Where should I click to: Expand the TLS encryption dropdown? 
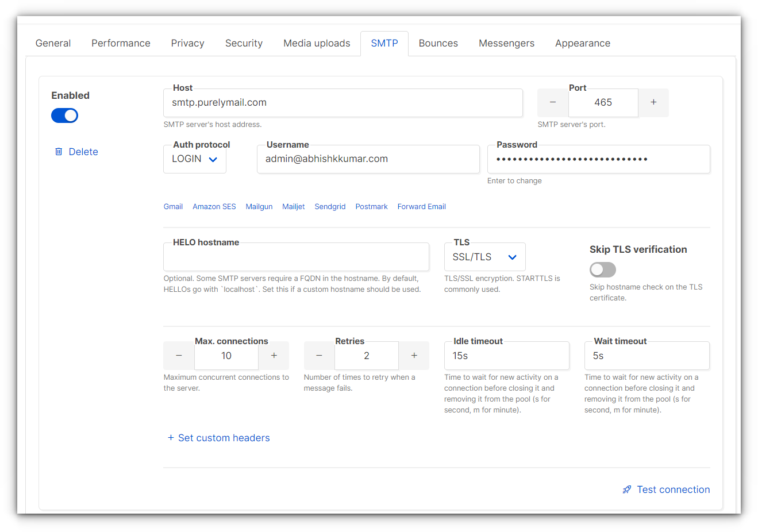click(484, 257)
